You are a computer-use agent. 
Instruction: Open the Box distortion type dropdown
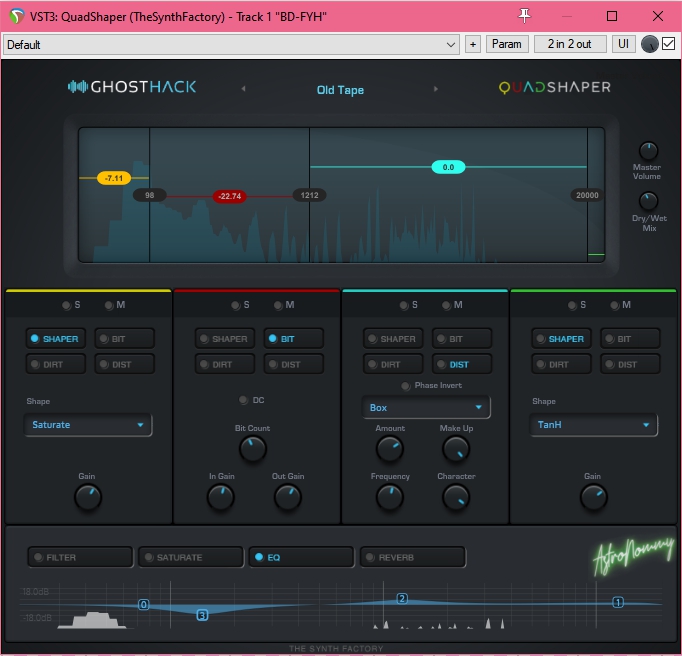[425, 408]
